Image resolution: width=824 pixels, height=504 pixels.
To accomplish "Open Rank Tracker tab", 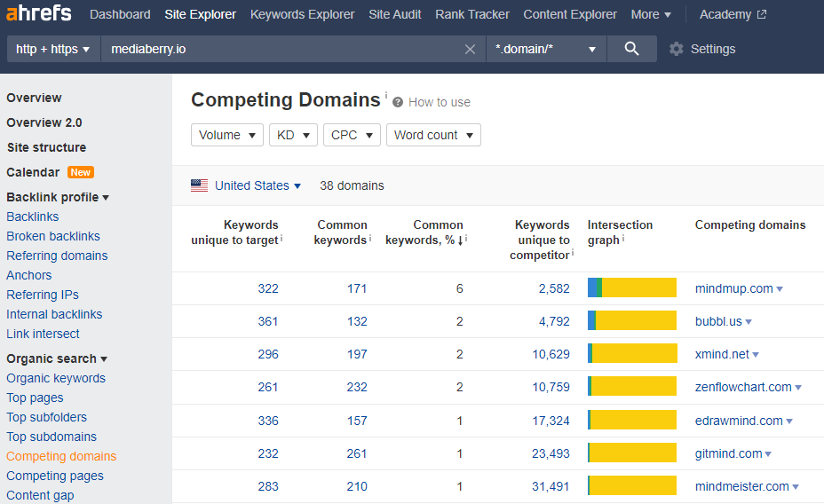I will [x=471, y=15].
